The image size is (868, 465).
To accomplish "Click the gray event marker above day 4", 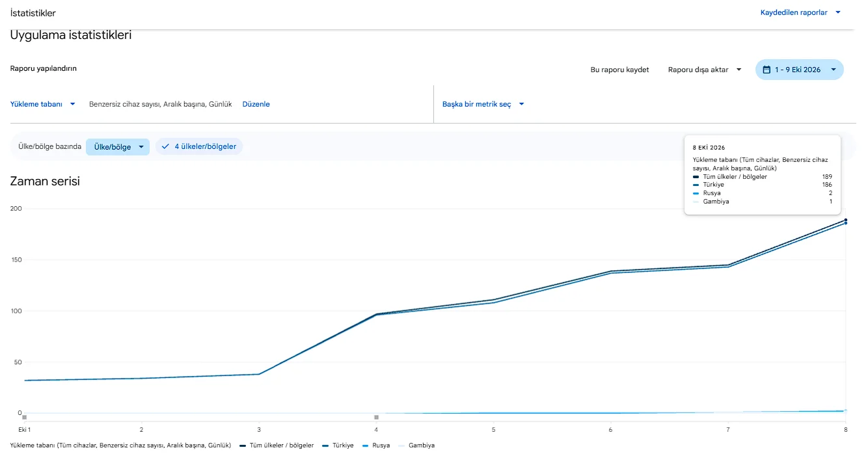I will [376, 417].
